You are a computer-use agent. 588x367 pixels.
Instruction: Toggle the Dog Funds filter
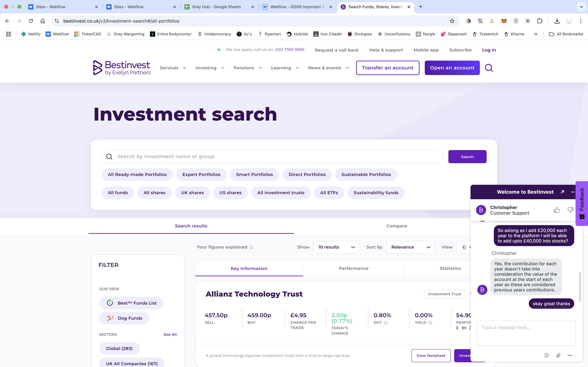(x=124, y=318)
